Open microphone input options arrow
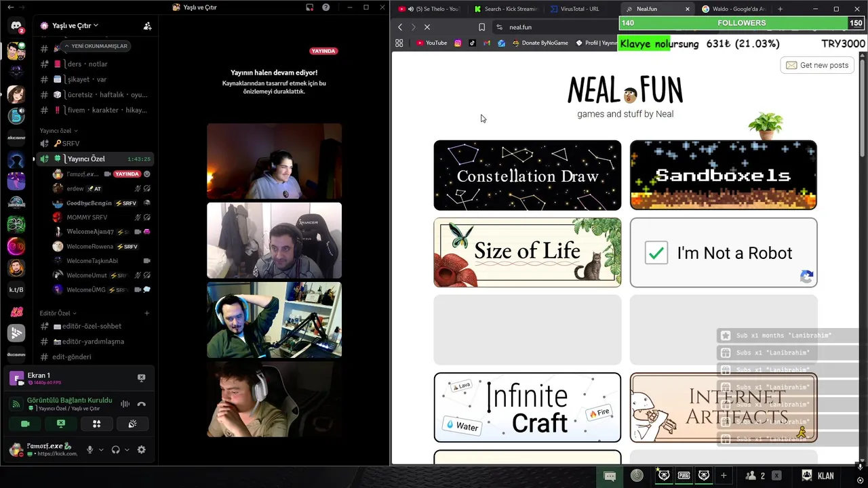 [101, 449]
